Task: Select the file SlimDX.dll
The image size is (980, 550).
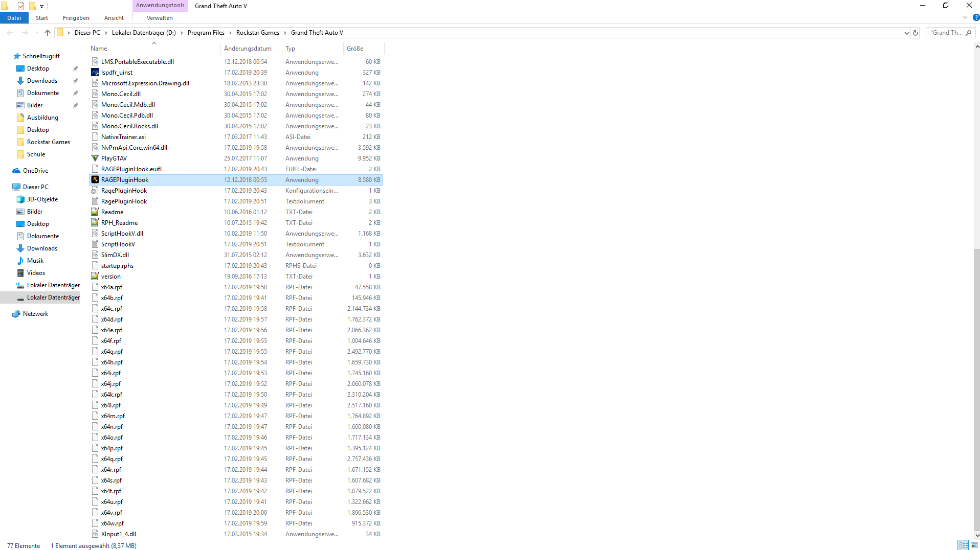Action: pos(236,255)
